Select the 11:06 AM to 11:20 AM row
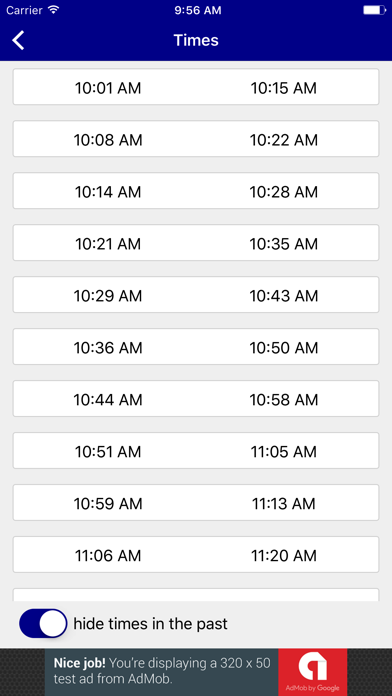The width and height of the screenshot is (392, 696). click(x=196, y=554)
